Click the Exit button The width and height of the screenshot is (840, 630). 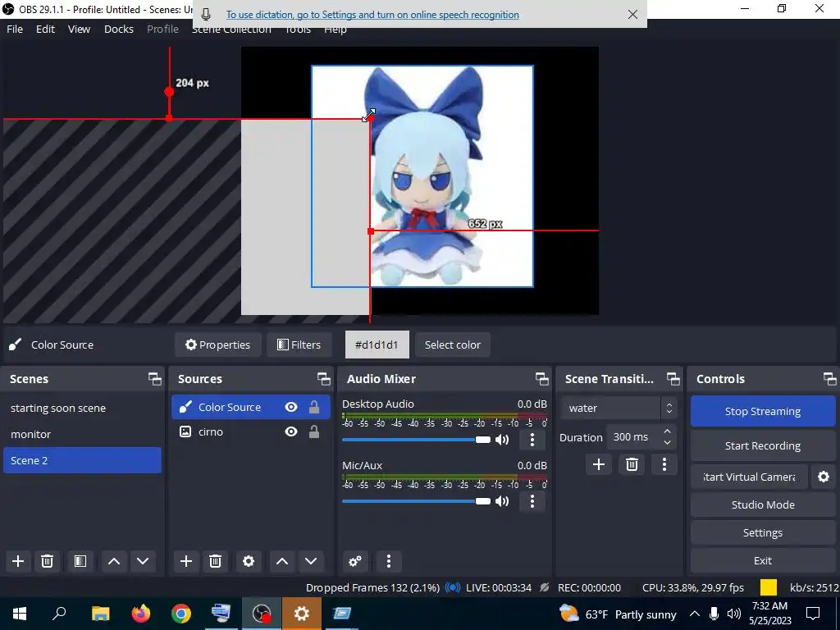click(763, 560)
